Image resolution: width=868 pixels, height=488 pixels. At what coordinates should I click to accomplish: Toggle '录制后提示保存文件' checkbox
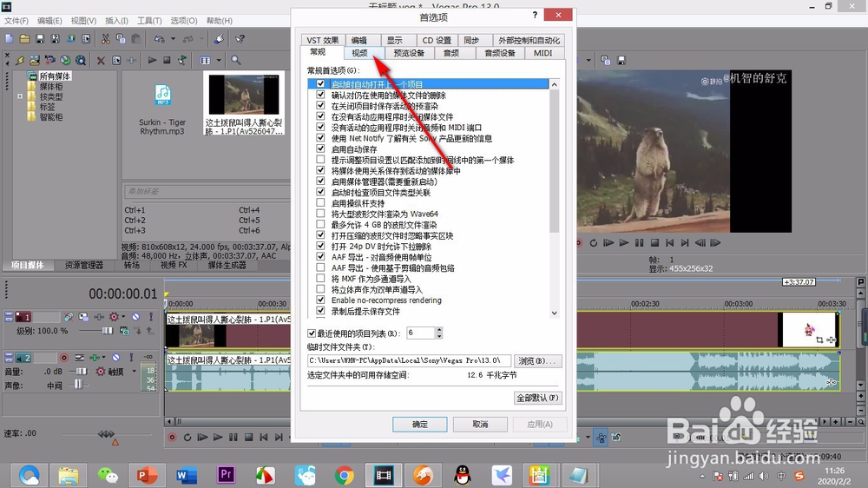click(320, 311)
